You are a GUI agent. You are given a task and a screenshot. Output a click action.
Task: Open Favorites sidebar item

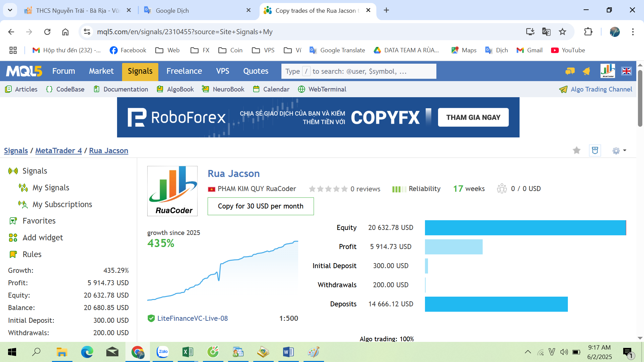33,221
